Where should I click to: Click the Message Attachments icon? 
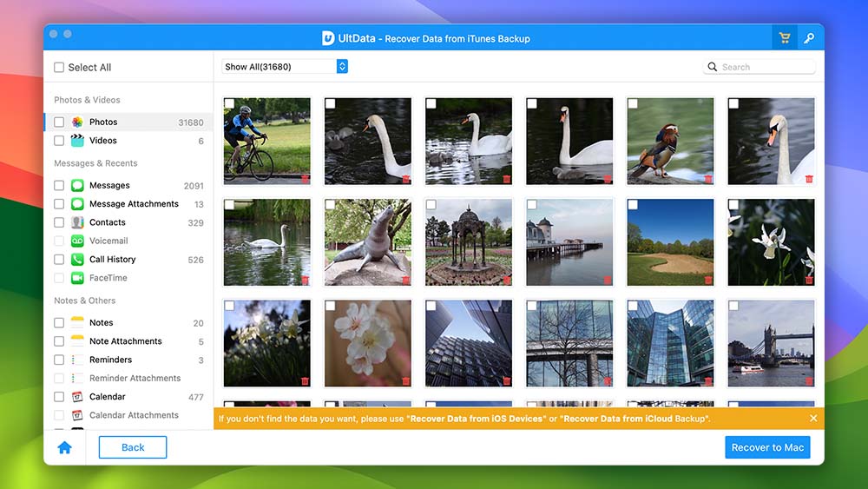click(77, 204)
